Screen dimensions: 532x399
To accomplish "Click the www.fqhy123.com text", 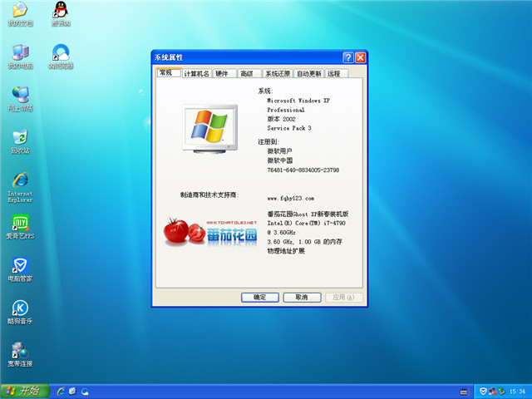I will 291,198.
